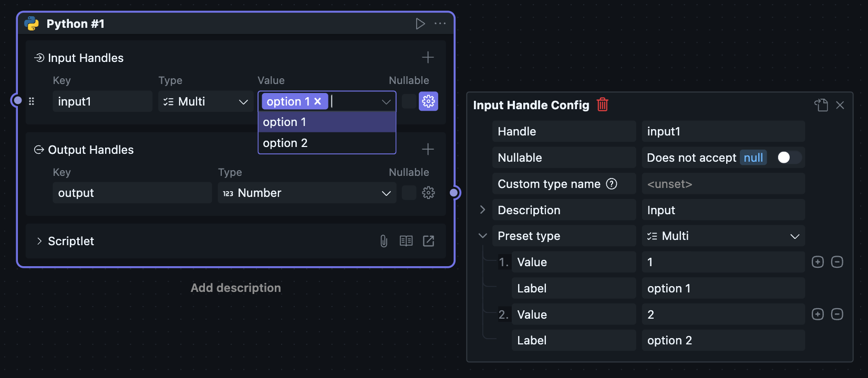Open the input1 Multi type dropdown

point(205,101)
